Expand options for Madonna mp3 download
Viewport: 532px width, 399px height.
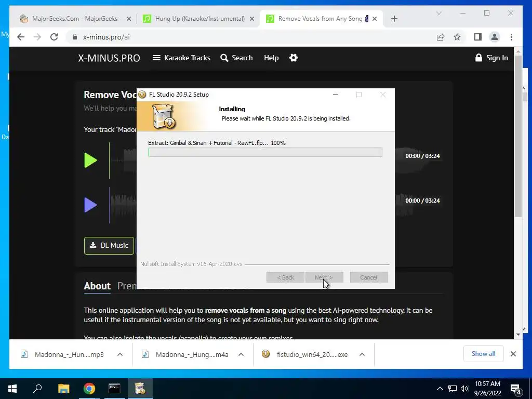click(120, 354)
